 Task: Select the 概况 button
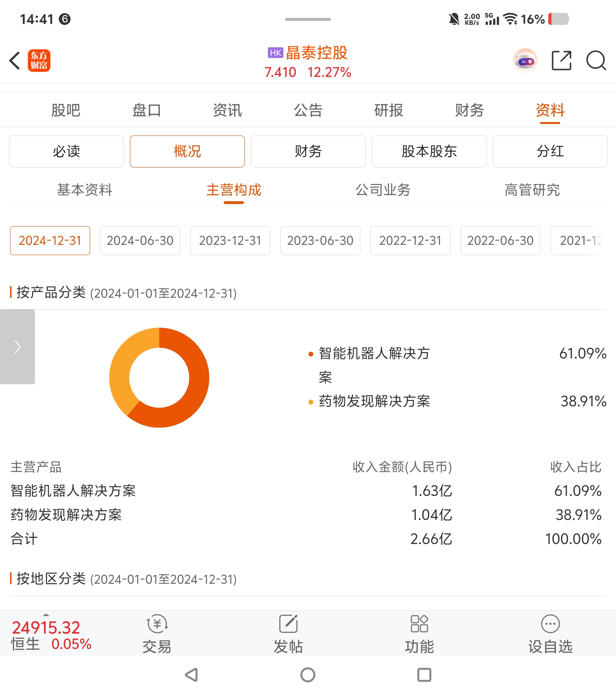click(x=187, y=151)
